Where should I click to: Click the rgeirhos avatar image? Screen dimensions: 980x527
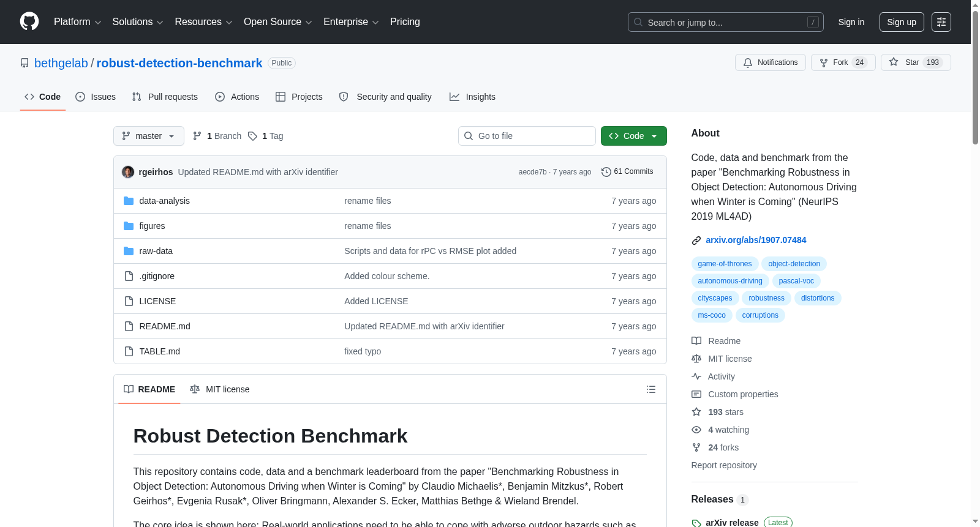pos(128,172)
